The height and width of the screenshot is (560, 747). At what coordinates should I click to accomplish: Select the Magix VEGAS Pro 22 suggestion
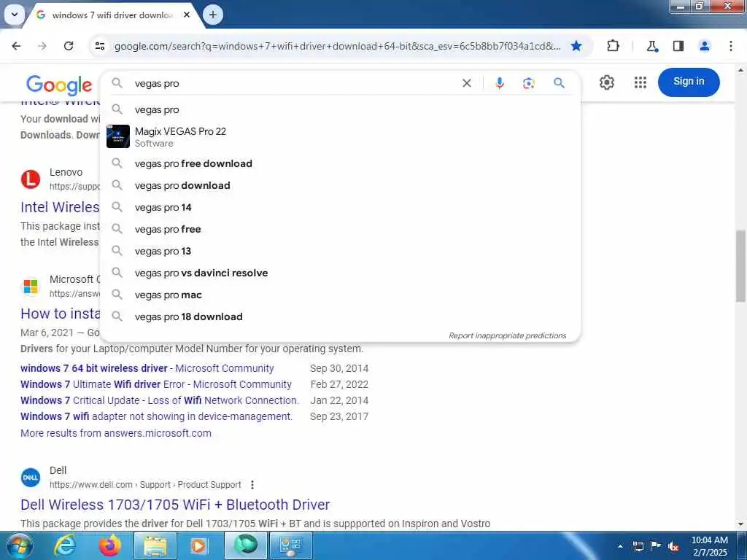[341, 136]
